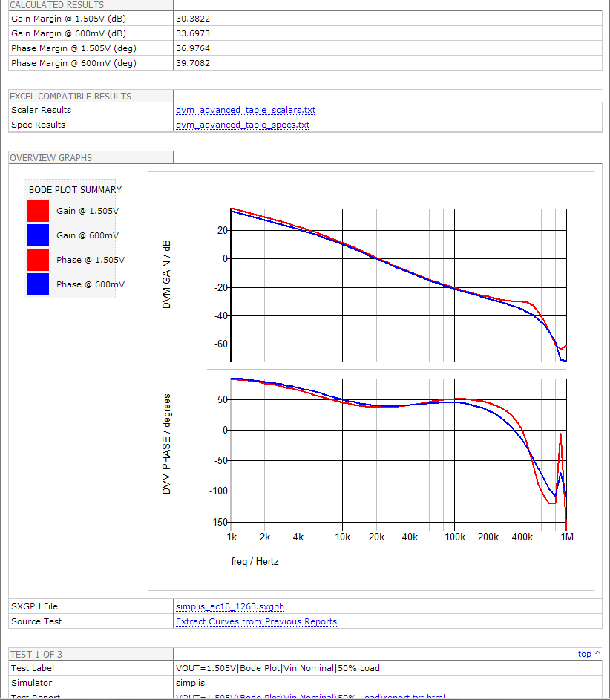Click the BODE PLOT SUMMARY legend title
Screen dimensions: 610x700
75,190
